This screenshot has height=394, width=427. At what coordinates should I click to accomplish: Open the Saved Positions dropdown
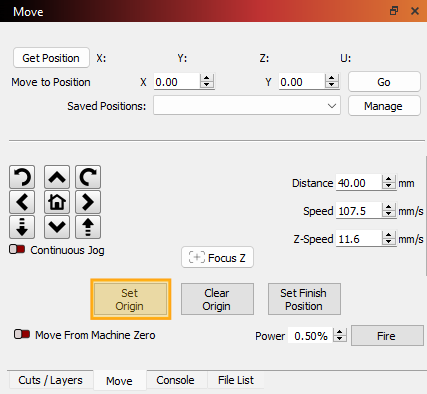point(247,106)
